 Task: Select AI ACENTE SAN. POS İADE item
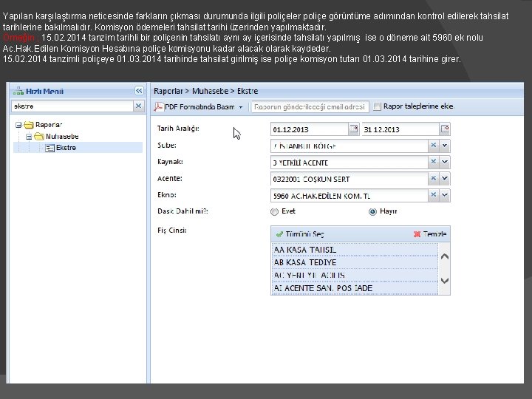(355, 288)
